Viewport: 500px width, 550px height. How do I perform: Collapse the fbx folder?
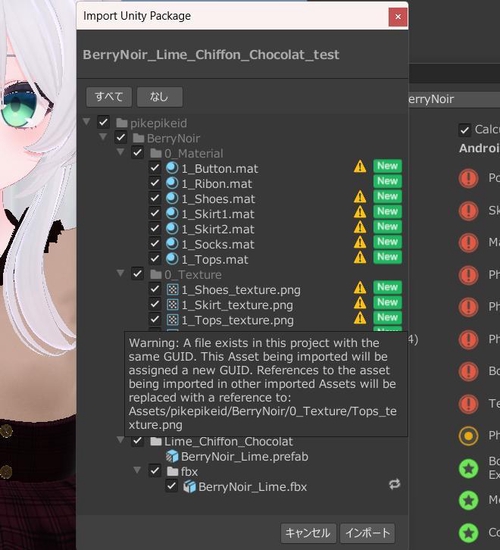pyautogui.click(x=137, y=470)
